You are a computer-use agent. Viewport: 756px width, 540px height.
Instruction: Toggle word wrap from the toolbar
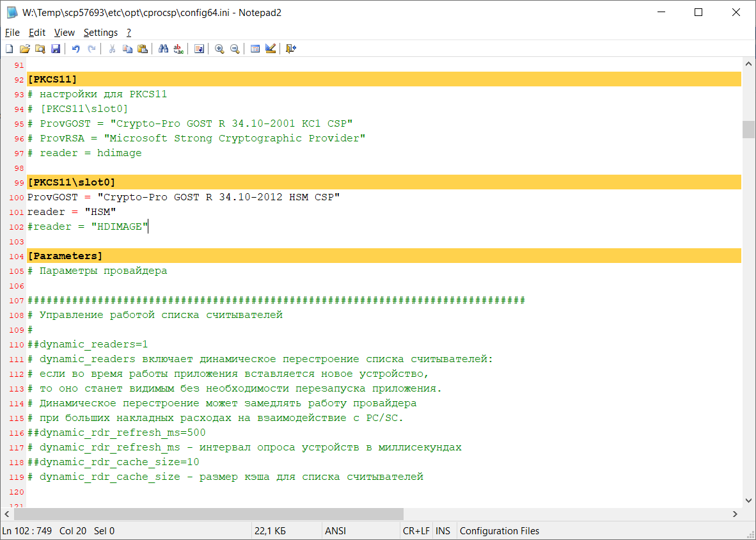199,49
